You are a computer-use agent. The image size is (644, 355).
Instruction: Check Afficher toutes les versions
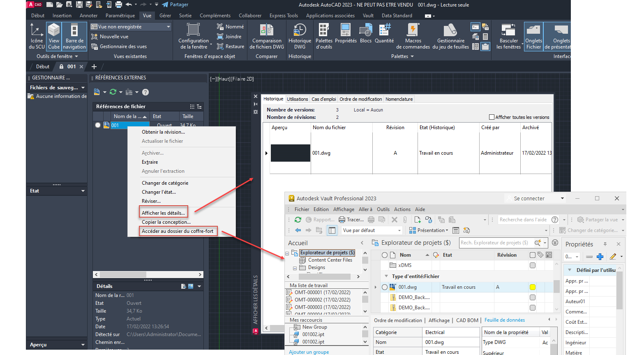coord(492,117)
